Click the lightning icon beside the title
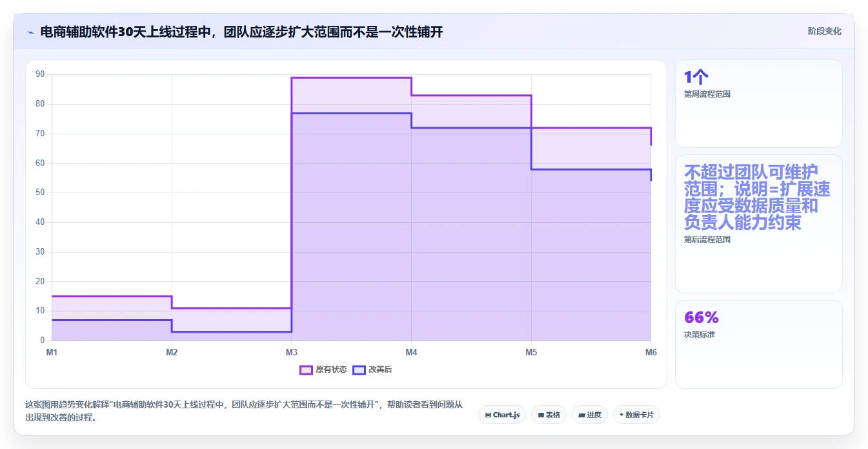Image resolution: width=868 pixels, height=449 pixels. [x=30, y=32]
